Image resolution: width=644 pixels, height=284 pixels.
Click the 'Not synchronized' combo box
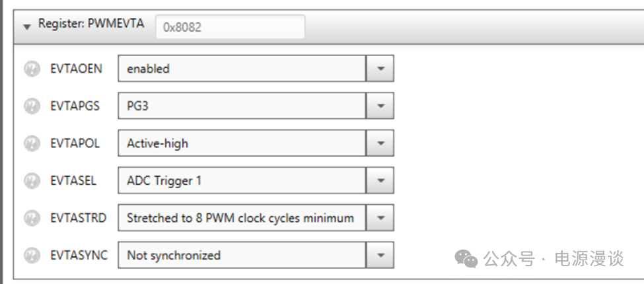(x=242, y=256)
